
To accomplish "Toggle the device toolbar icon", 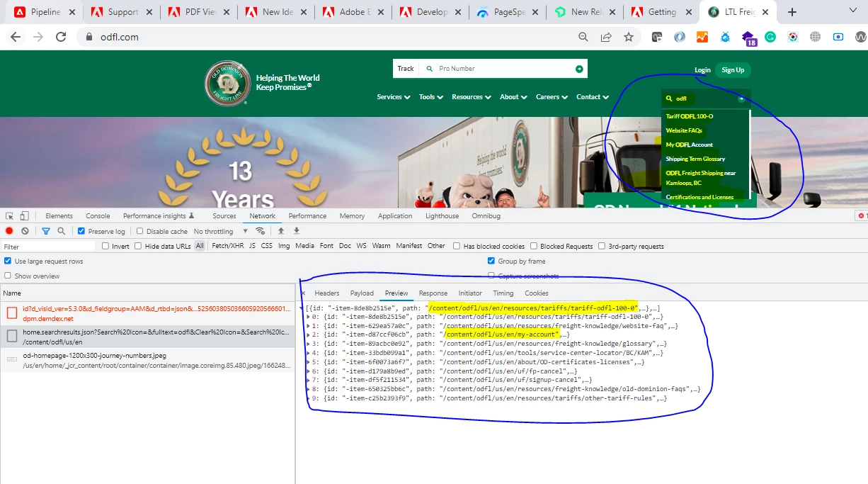I will pos(25,216).
